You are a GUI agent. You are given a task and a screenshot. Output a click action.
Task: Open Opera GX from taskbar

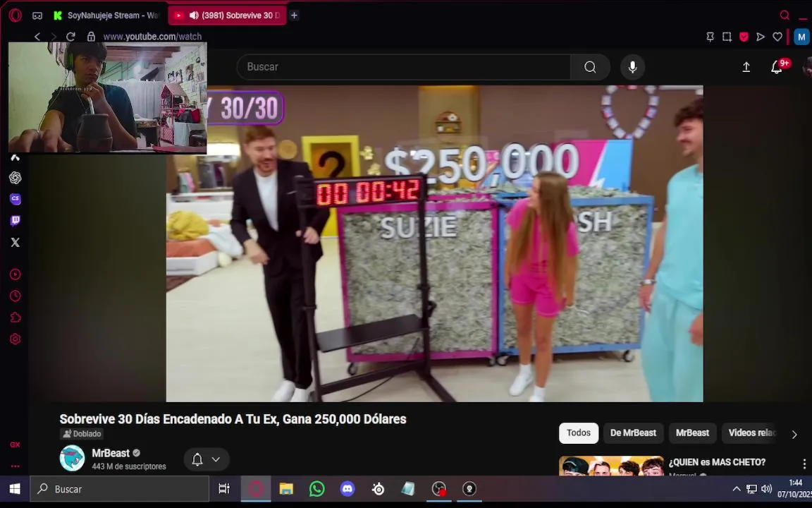(x=256, y=489)
